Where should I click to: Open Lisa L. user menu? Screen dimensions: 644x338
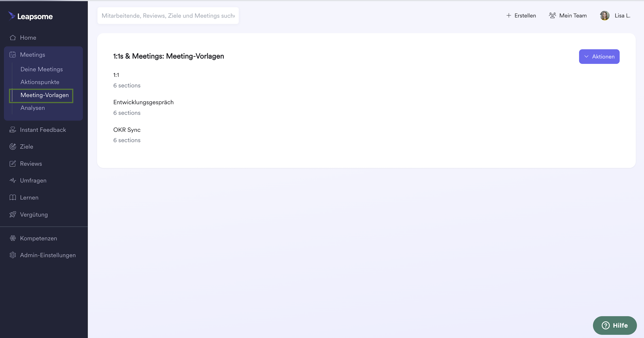(x=615, y=16)
